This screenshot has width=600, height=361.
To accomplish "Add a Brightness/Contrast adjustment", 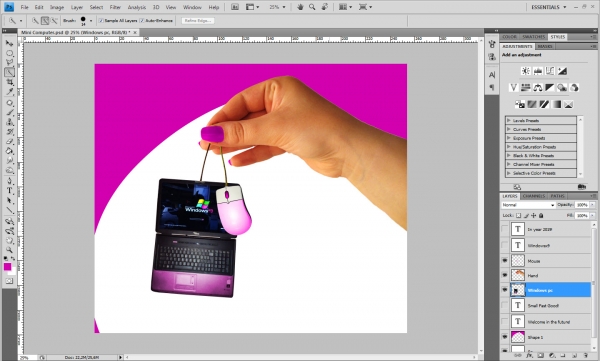I will tap(526, 71).
